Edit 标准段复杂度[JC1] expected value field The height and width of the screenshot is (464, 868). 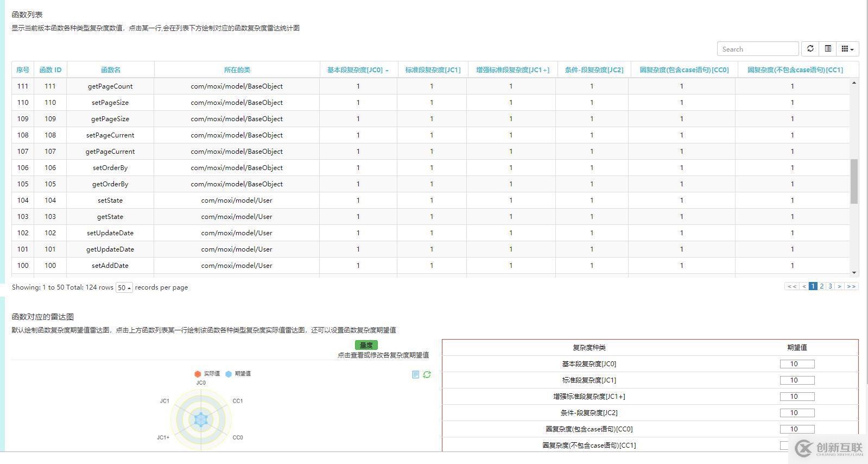pos(797,380)
